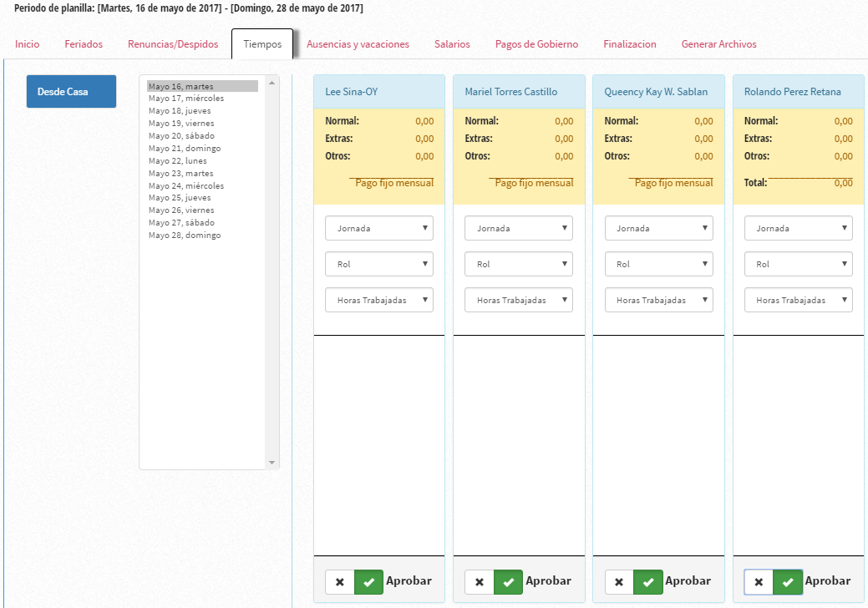Select Mayo 18, jueves in the date list
868x608 pixels.
(203, 110)
